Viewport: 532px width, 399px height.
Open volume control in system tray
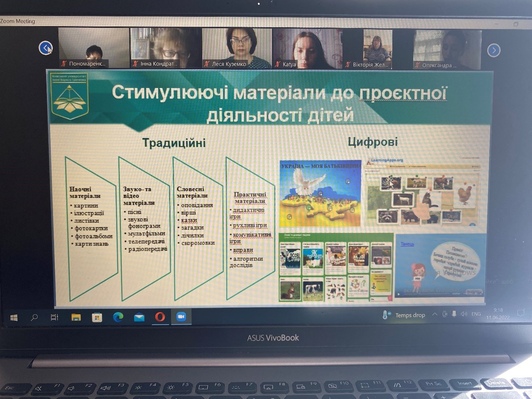click(x=464, y=314)
